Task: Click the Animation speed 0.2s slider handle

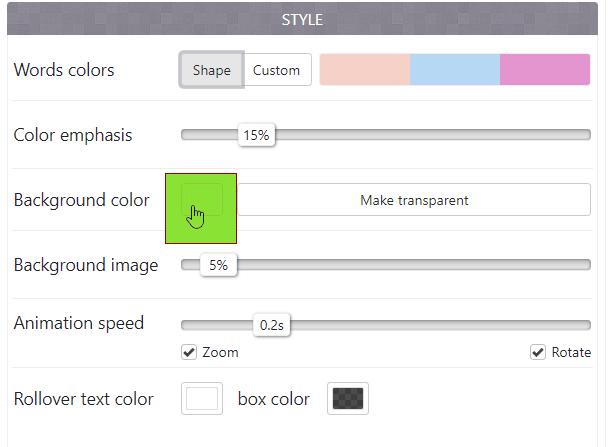Action: [271, 325]
